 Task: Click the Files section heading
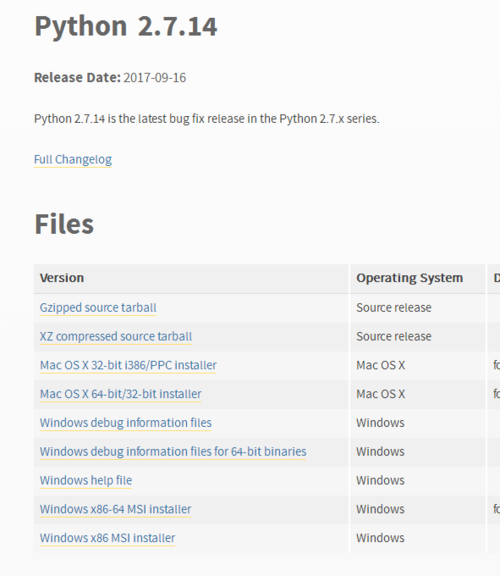pyautogui.click(x=64, y=224)
